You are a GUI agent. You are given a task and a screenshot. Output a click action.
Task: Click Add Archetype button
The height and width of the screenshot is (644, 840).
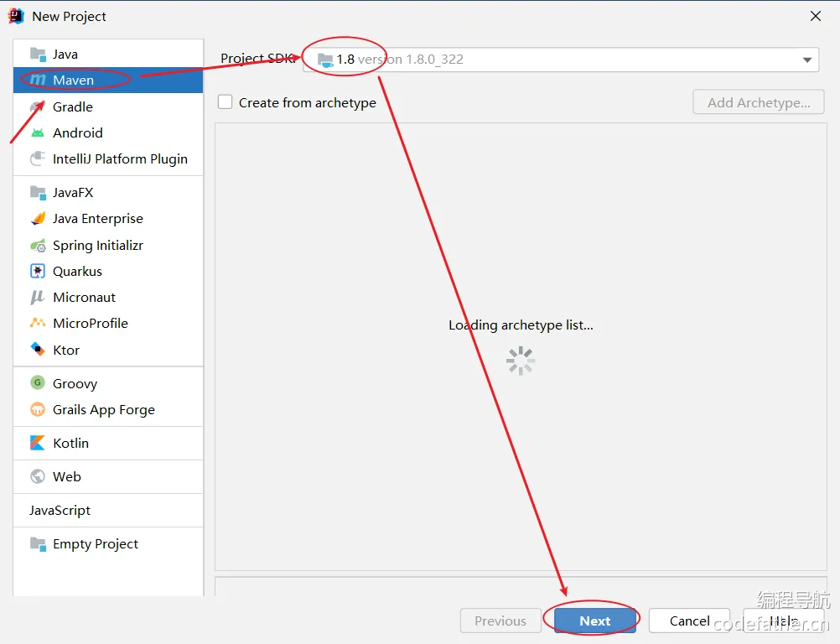coord(758,101)
